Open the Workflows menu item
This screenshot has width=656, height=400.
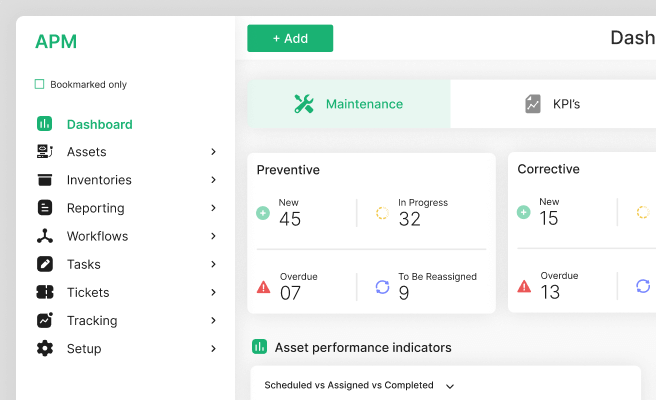click(x=97, y=236)
